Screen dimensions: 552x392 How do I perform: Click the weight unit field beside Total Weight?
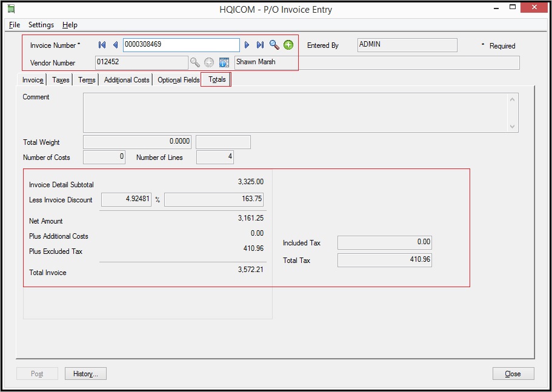point(223,142)
